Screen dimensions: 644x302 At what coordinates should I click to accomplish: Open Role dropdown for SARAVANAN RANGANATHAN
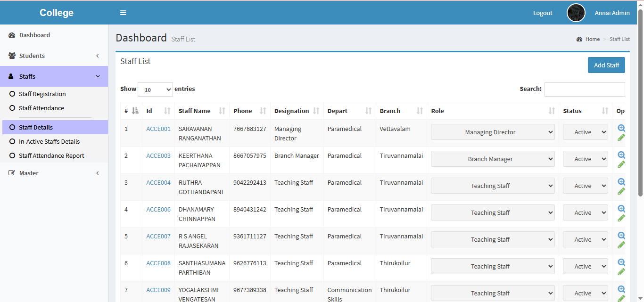(x=492, y=132)
